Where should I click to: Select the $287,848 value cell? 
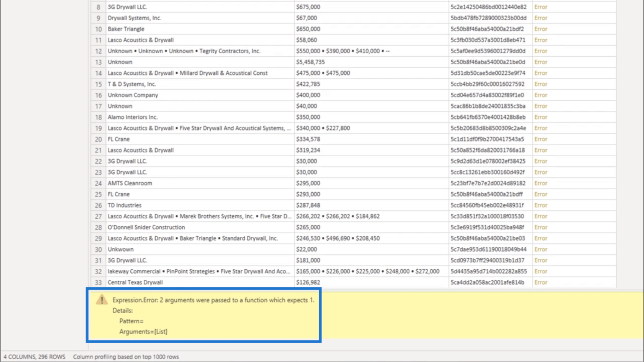pos(371,205)
